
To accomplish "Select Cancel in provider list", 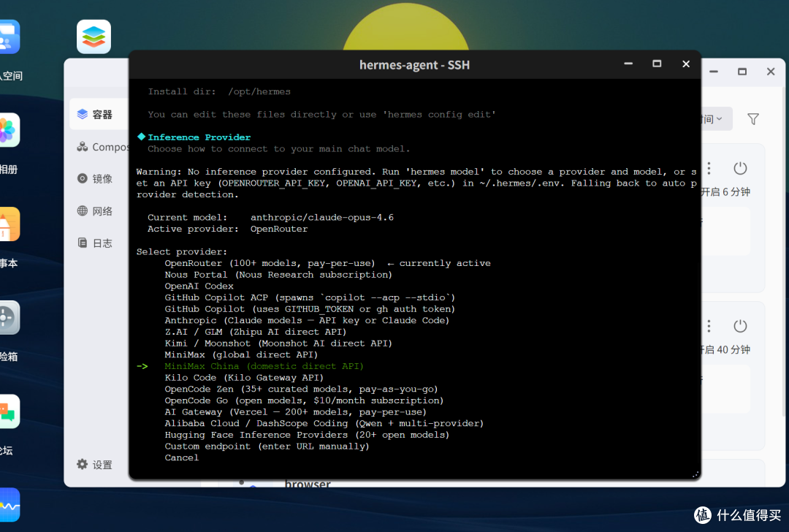I will tap(182, 458).
